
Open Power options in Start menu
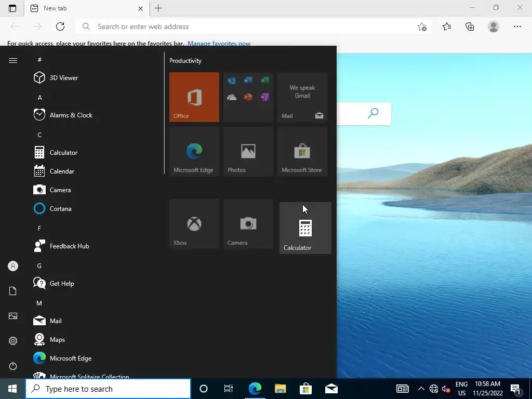[13, 366]
